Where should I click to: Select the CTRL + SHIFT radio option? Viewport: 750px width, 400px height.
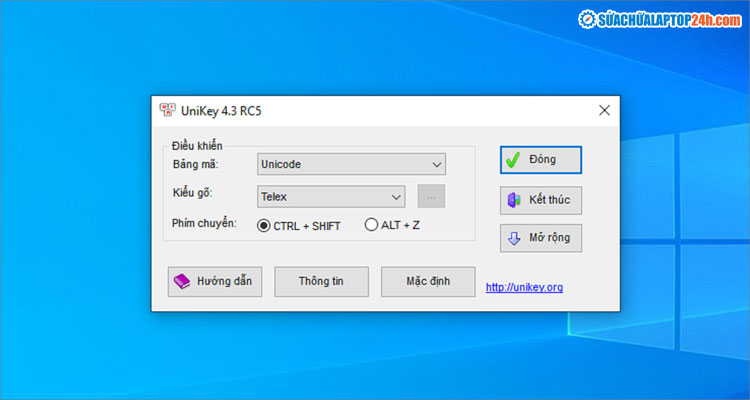(x=299, y=226)
